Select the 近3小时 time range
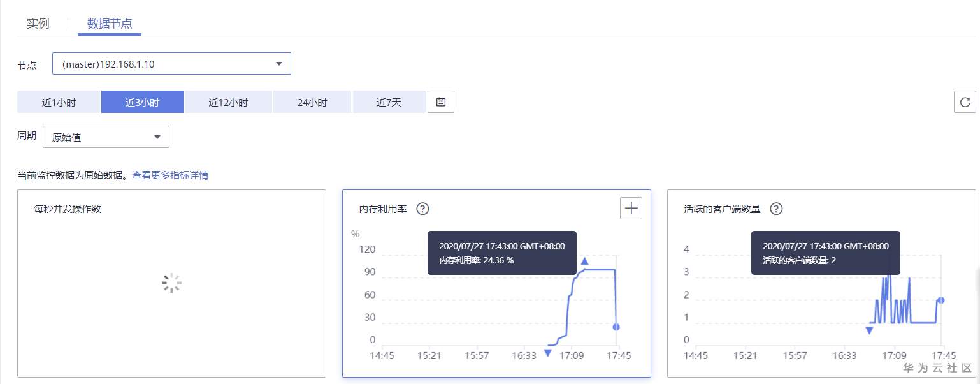The image size is (980, 384). pos(142,102)
